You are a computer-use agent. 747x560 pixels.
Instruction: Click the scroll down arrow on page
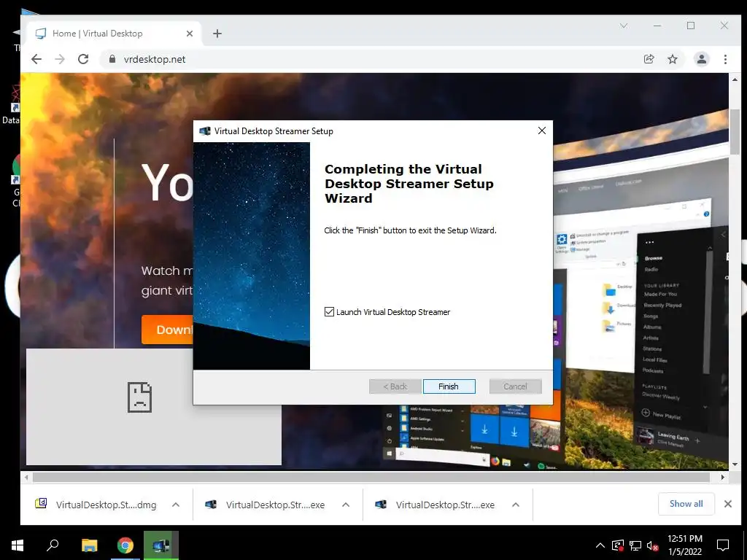(735, 464)
